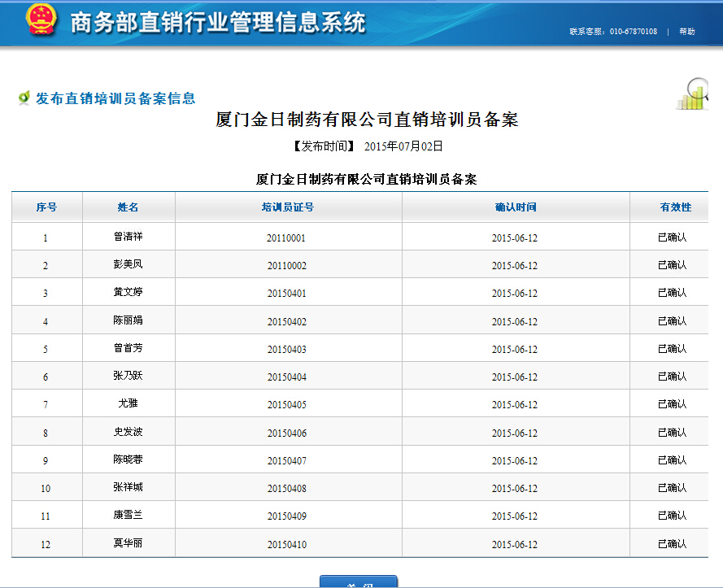Click the 培训员证号 column header
The image size is (723, 588).
287,207
